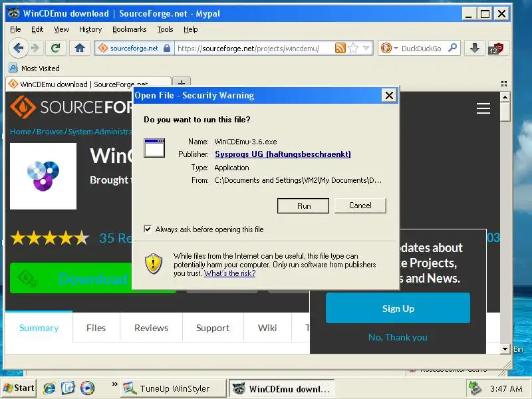Click the page scrollbar up arrow
This screenshot has height=399, width=532.
point(505,97)
